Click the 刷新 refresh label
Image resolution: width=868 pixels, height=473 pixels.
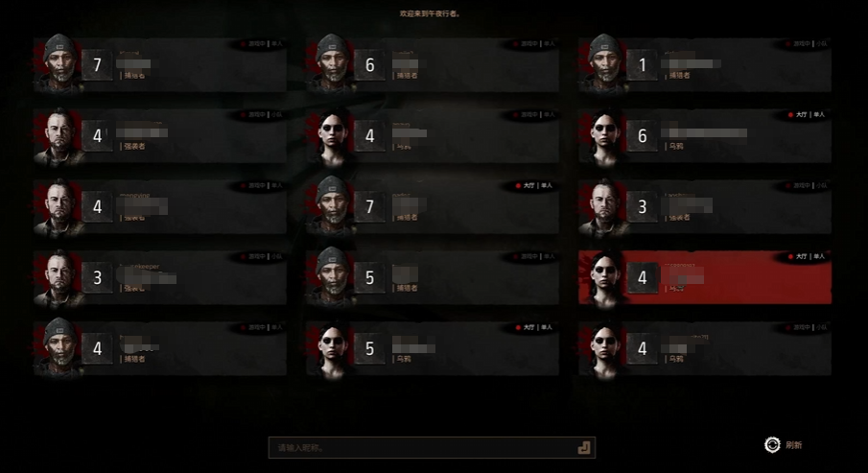click(793, 445)
